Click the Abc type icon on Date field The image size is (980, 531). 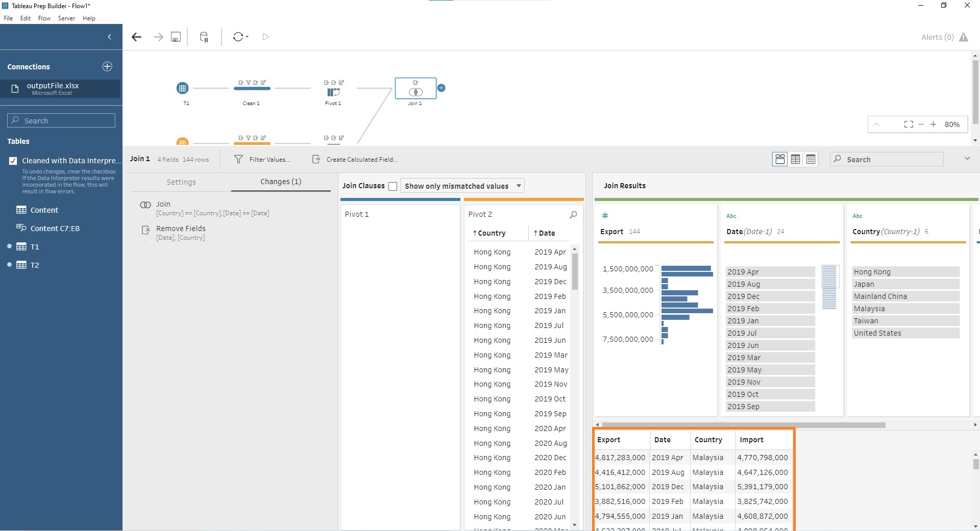pyautogui.click(x=731, y=216)
